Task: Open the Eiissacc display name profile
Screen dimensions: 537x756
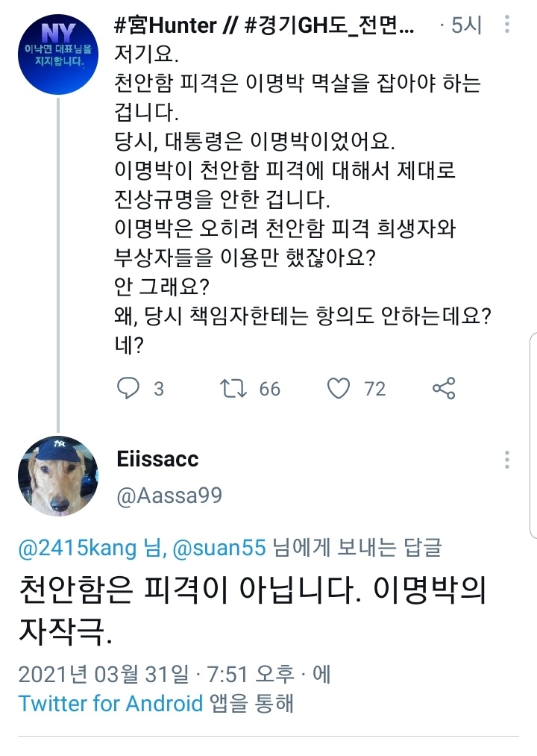Action: (157, 458)
